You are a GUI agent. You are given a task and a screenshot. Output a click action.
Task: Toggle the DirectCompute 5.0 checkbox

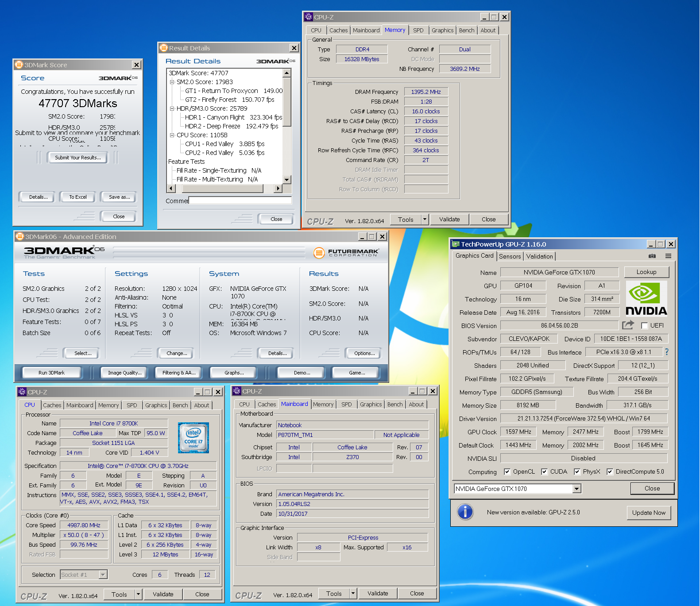pos(610,471)
